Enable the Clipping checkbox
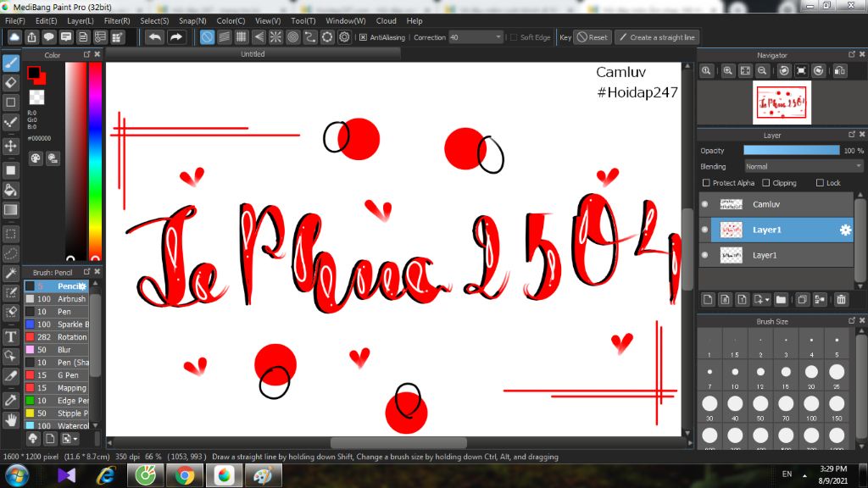Viewport: 868px width, 488px height. pos(766,183)
